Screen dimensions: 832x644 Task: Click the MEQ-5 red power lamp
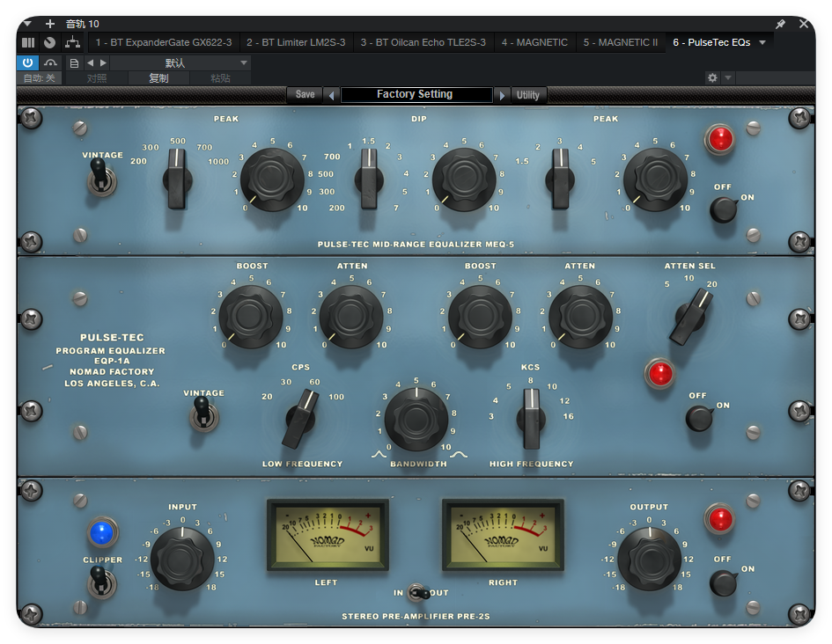[x=720, y=140]
